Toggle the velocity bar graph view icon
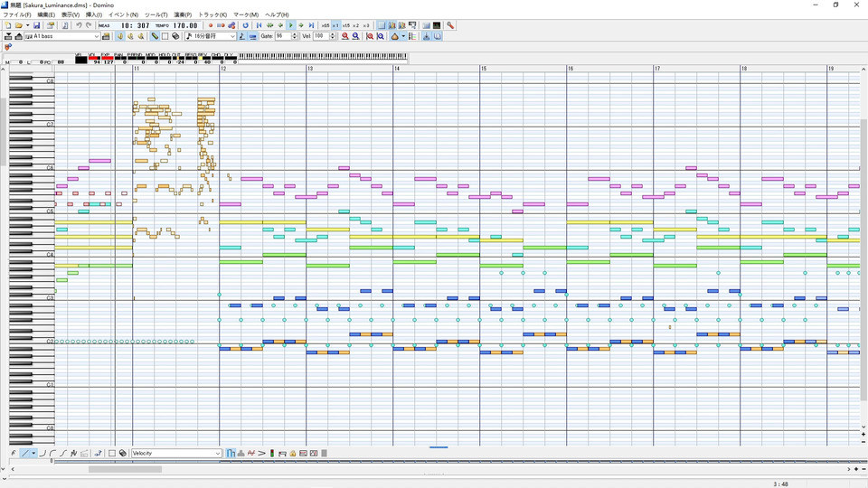Viewport: 868px width, 488px height. pyautogui.click(x=231, y=453)
